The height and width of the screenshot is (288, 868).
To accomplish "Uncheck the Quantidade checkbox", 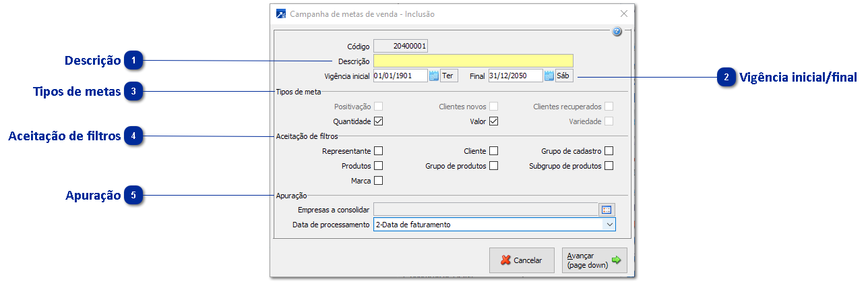I will click(378, 121).
